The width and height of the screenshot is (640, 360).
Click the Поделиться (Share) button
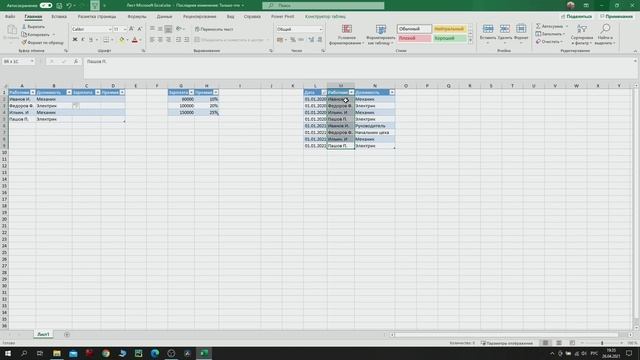(x=576, y=16)
